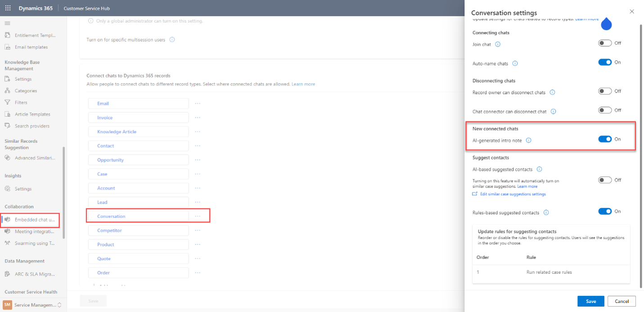Open more options for Knowledge Article record
Image resolution: width=644 pixels, height=312 pixels.
click(197, 132)
